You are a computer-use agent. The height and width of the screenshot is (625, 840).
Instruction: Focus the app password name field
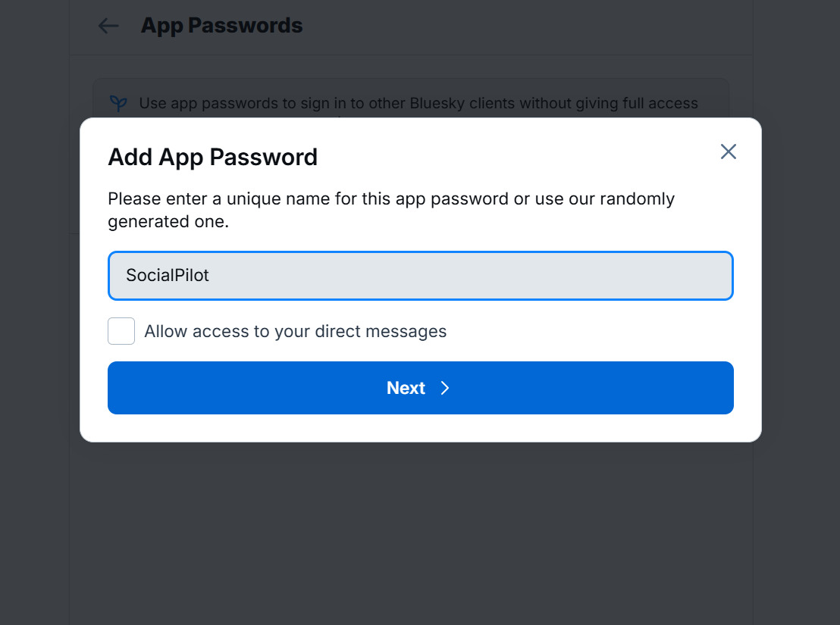(420, 276)
